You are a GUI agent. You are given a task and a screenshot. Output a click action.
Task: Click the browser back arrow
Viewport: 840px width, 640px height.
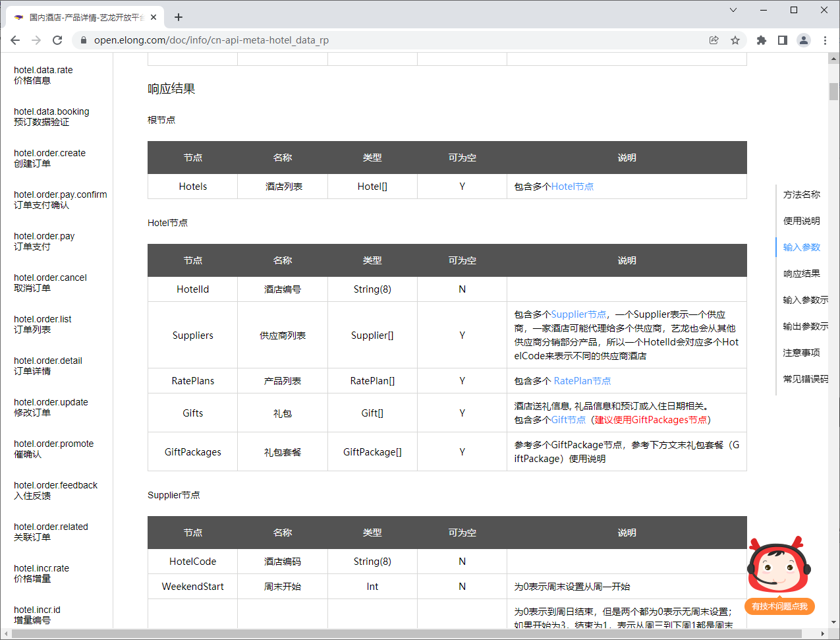pyautogui.click(x=15, y=40)
